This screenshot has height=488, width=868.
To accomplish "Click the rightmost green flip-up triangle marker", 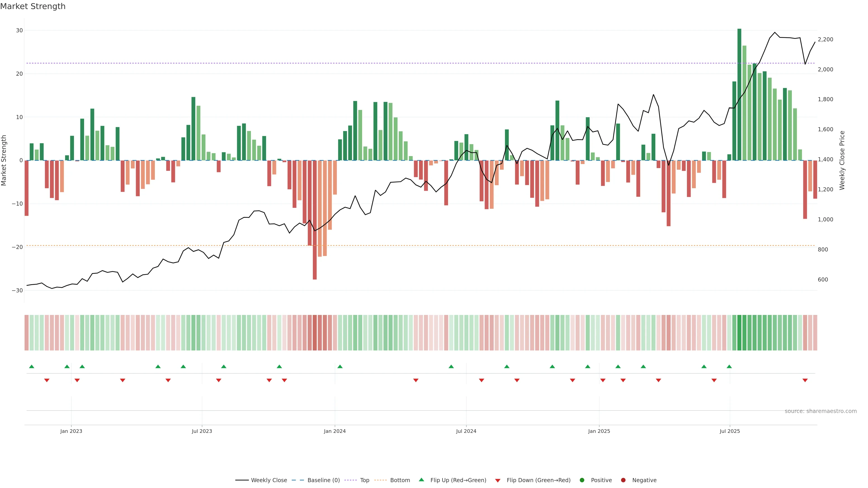I will (x=729, y=366).
